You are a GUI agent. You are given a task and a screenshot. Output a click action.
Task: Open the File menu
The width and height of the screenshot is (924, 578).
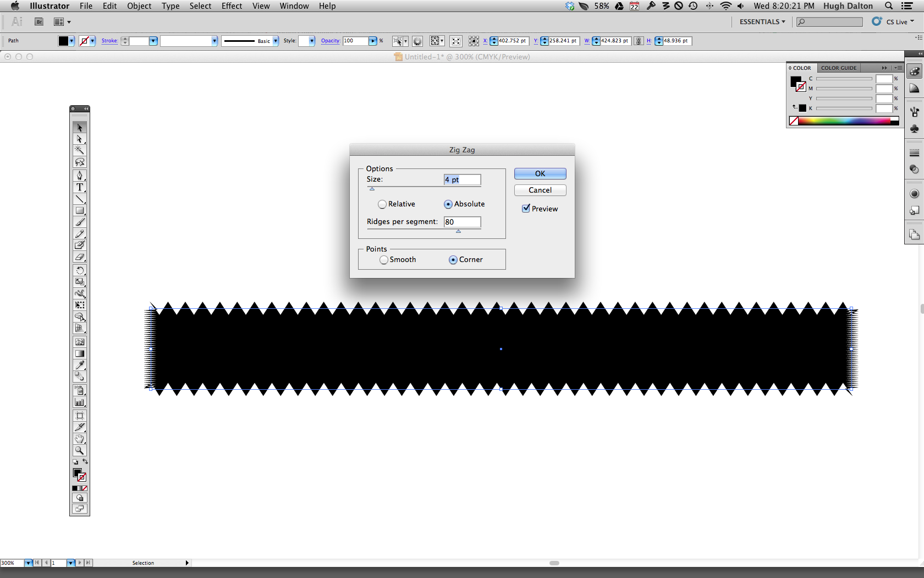click(x=86, y=6)
